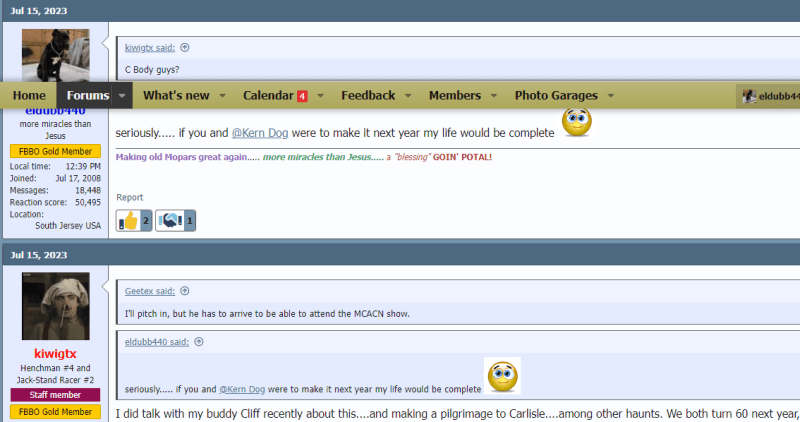This screenshot has height=422, width=800.
Task: Click the FBBO Gold Member badge under kiwigtx
Action: point(55,412)
